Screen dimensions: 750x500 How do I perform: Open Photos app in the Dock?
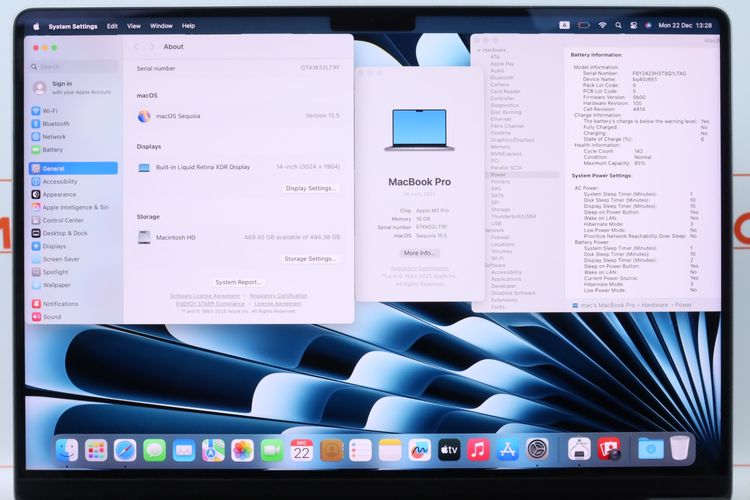pos(243,450)
